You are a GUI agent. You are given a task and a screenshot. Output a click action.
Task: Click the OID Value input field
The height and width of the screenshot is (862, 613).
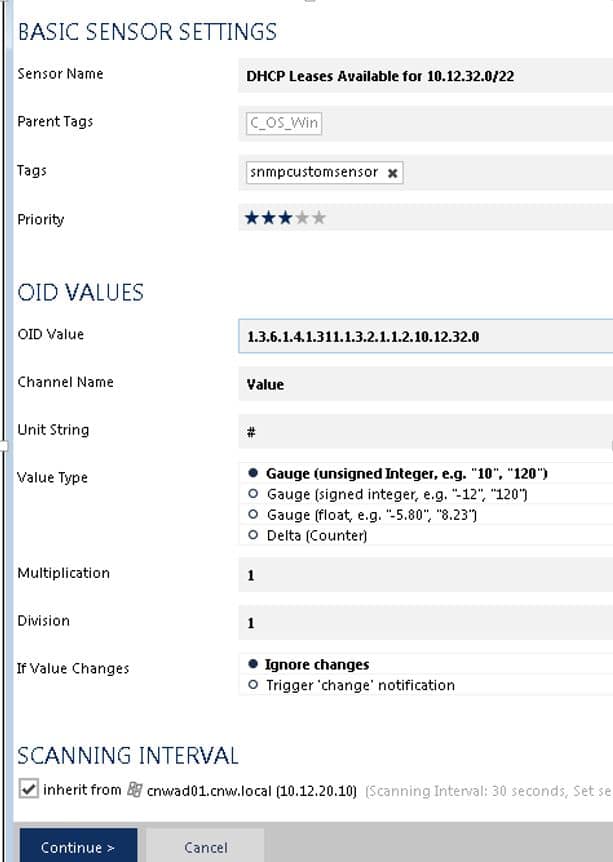pos(426,336)
